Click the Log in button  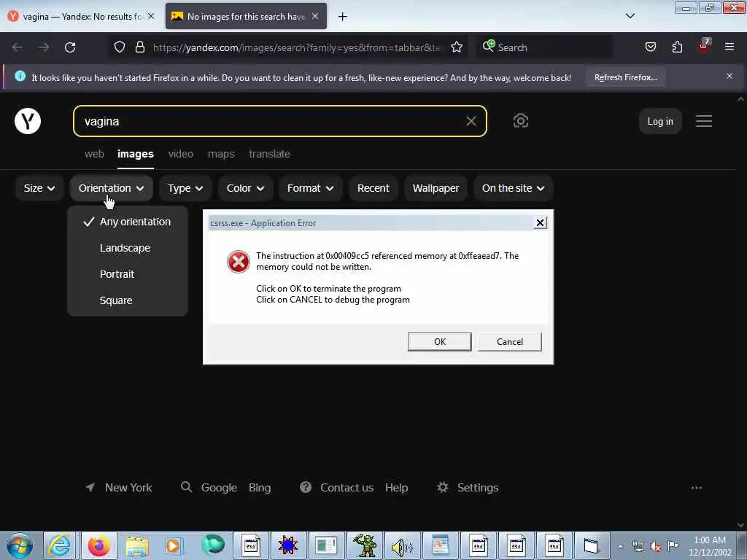659,122
